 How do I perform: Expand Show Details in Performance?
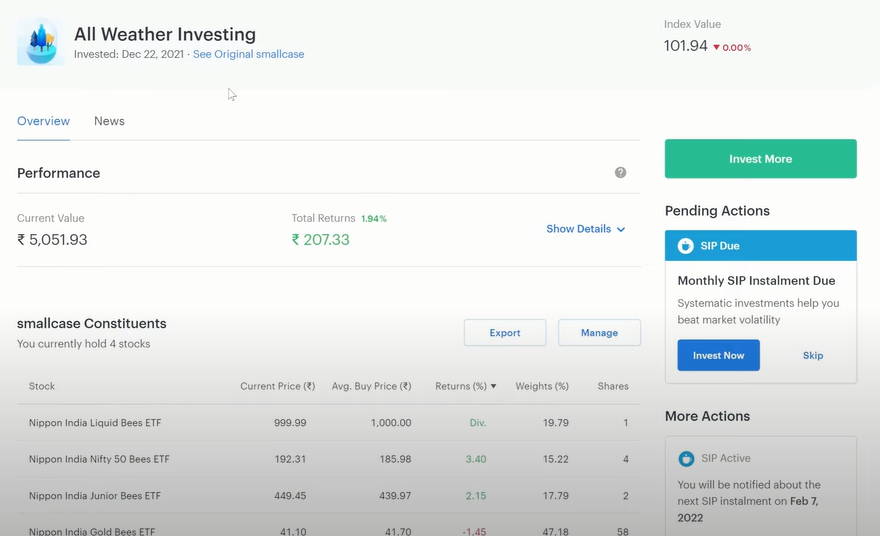[x=585, y=229]
